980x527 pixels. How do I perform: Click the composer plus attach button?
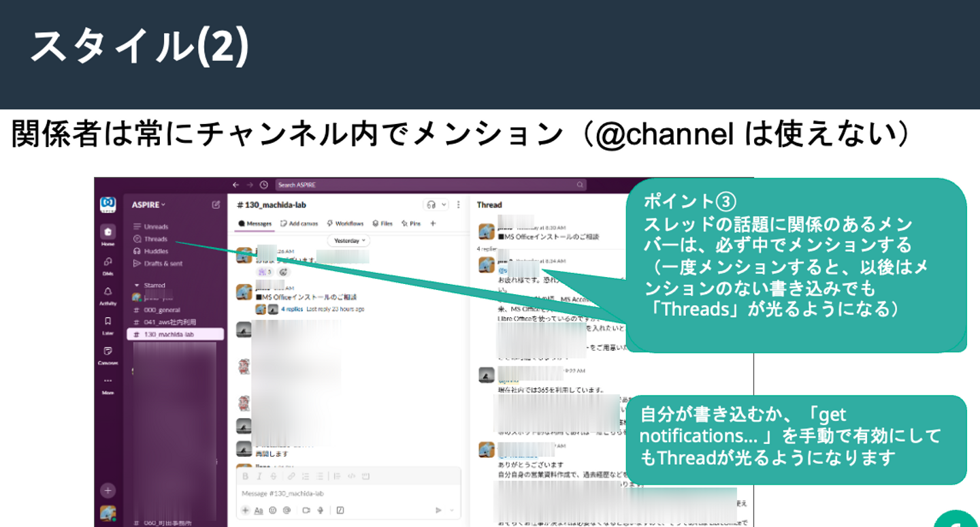246,510
